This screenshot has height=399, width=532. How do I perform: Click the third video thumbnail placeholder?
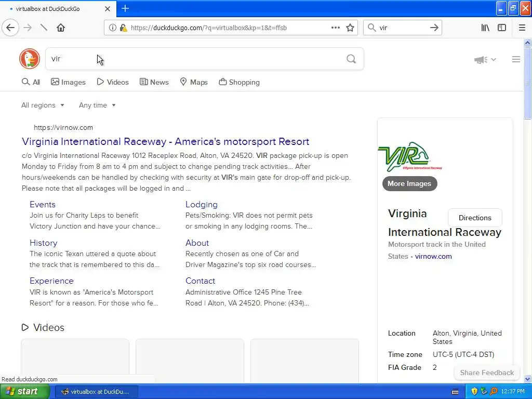tap(304, 361)
